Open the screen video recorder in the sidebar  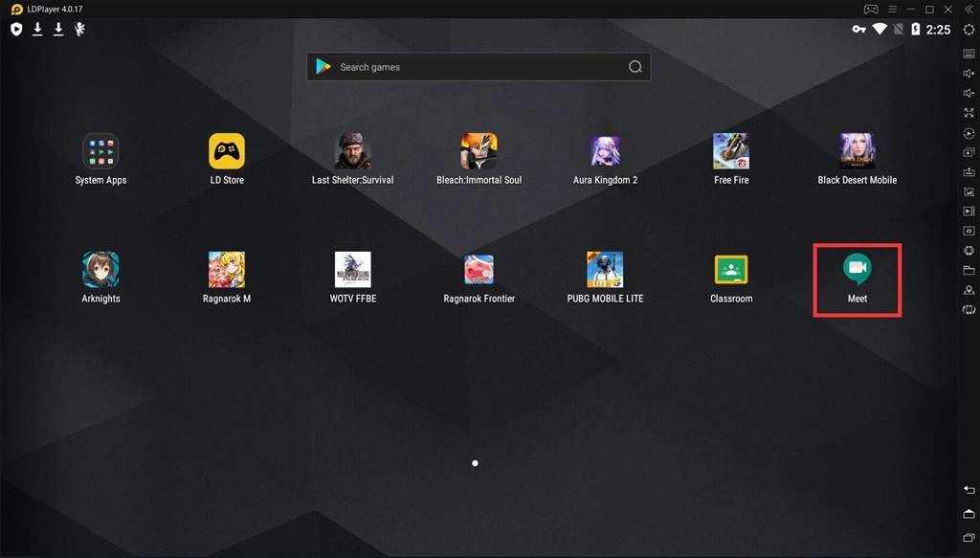(x=968, y=211)
